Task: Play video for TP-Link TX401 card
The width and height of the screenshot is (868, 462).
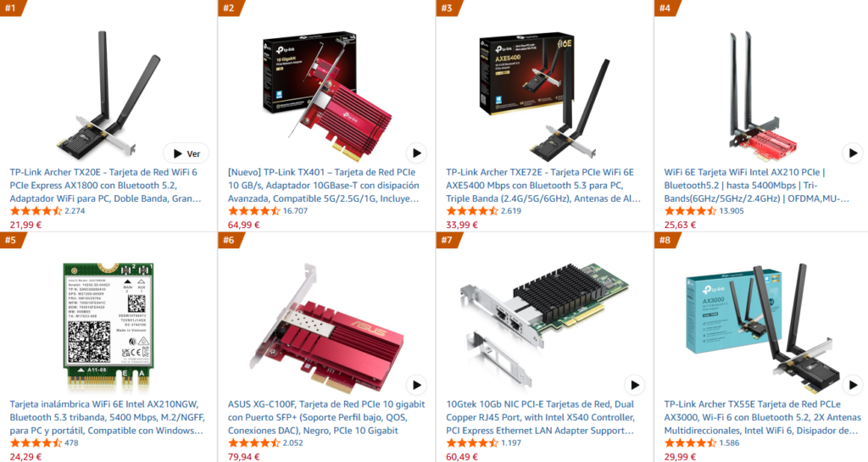Action: [x=417, y=153]
